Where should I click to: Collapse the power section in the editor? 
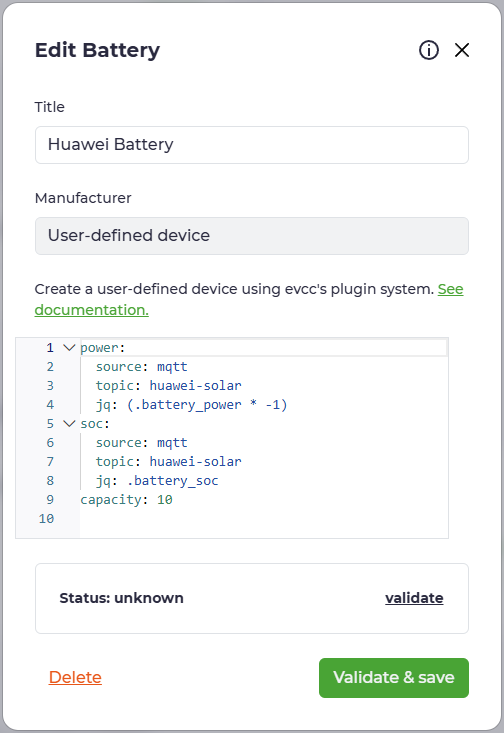point(69,347)
